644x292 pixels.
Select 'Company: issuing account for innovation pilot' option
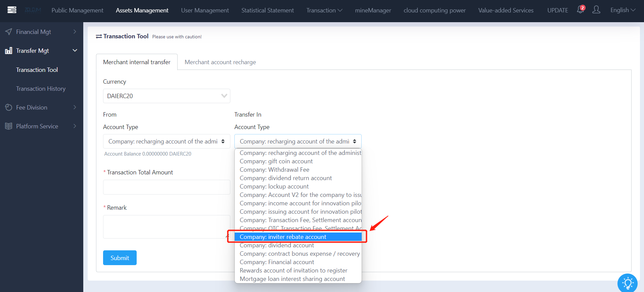click(298, 212)
